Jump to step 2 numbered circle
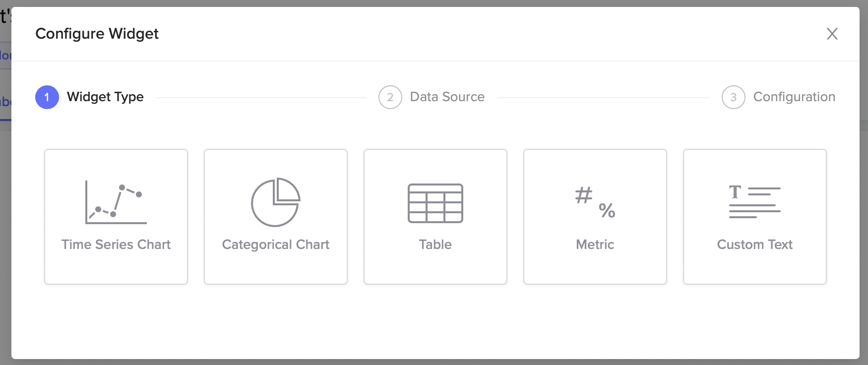868x365 pixels. point(390,97)
